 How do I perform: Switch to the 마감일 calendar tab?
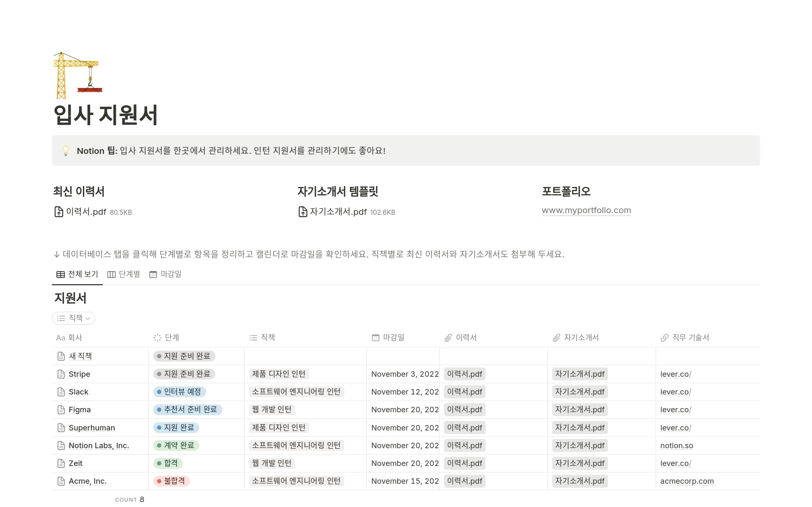click(x=165, y=274)
